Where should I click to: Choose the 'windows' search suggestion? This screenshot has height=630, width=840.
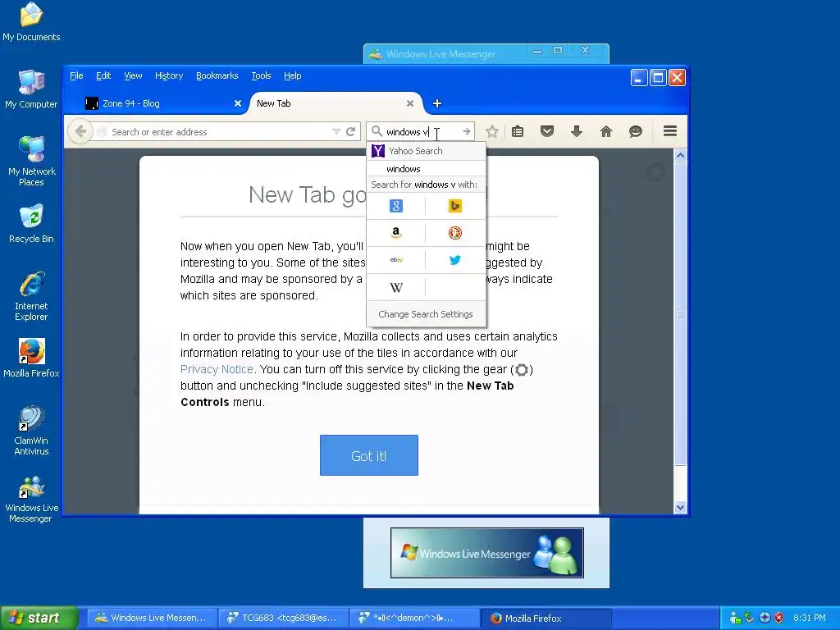(426, 169)
